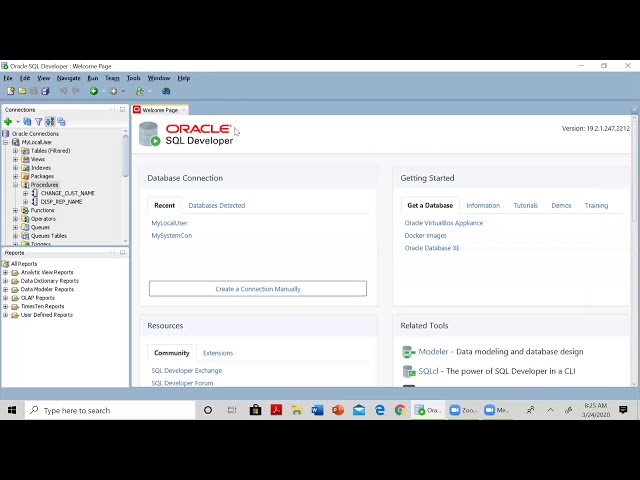Collapse the MyLocalUser connection node
The height and width of the screenshot is (480, 640).
coord(6,142)
